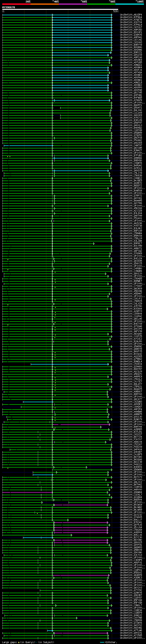Screen dimensions: 146x644
Task: Click the white query length bar
Action: [60, 10]
